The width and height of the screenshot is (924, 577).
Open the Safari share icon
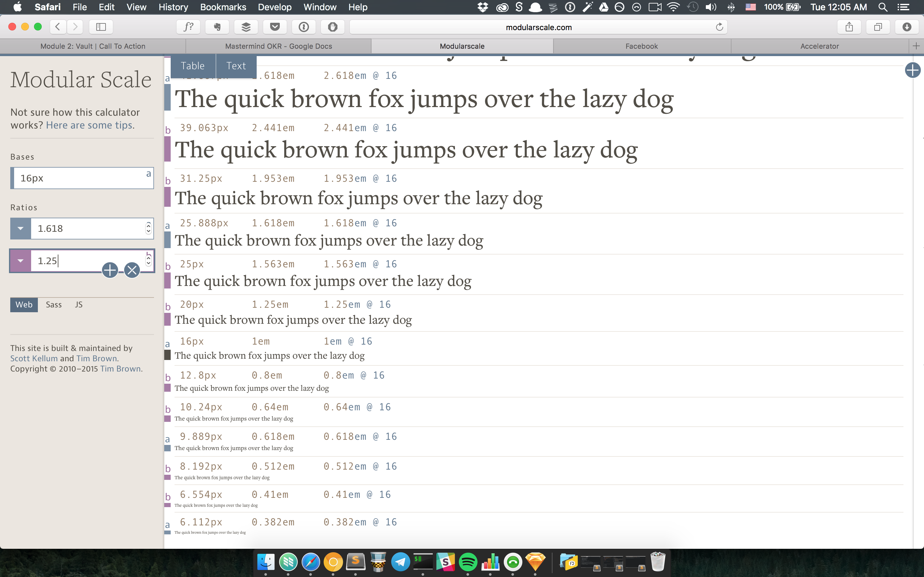pos(849,27)
